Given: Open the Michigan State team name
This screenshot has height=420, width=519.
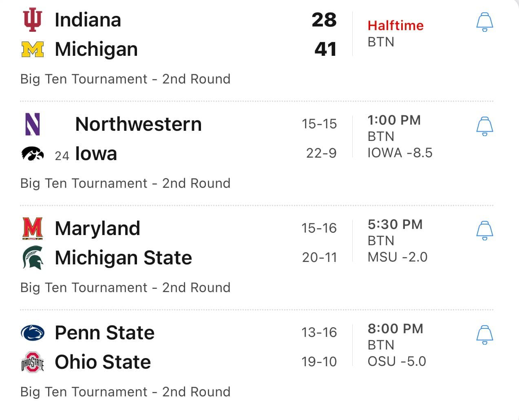Looking at the screenshot, I should click(x=123, y=257).
